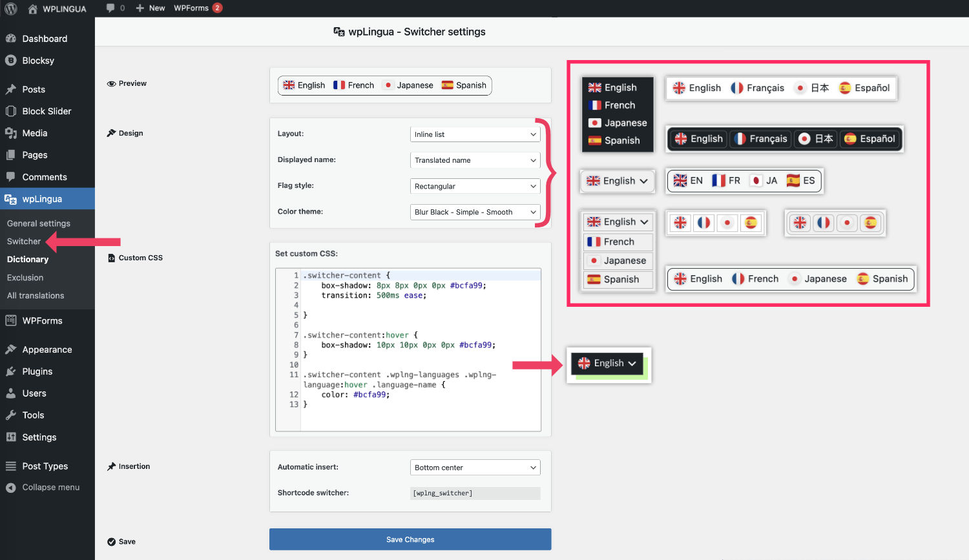Open General settings submenu
This screenshot has width=969, height=560.
pyautogui.click(x=39, y=223)
